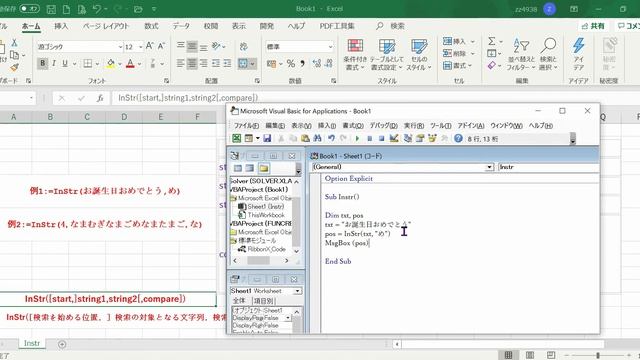Open the Formulas tab in Excel ribbon
640x360 pixels.
[151, 26]
